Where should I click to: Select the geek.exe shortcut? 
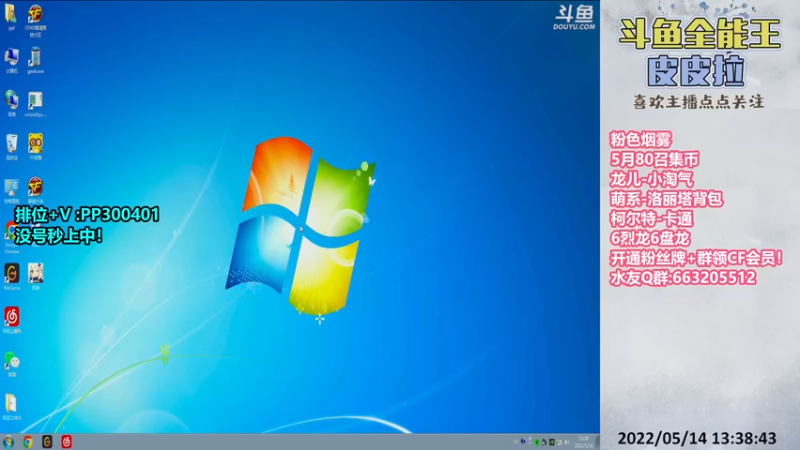point(35,60)
